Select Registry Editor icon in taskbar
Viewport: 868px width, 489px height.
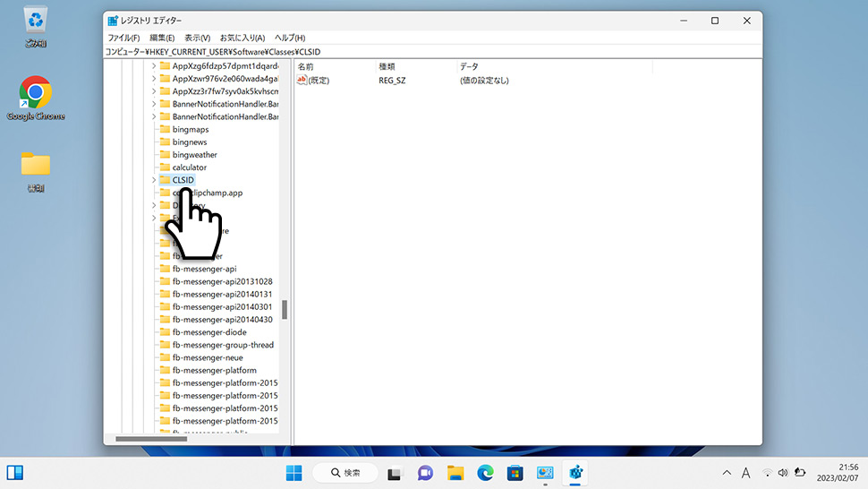click(575, 473)
